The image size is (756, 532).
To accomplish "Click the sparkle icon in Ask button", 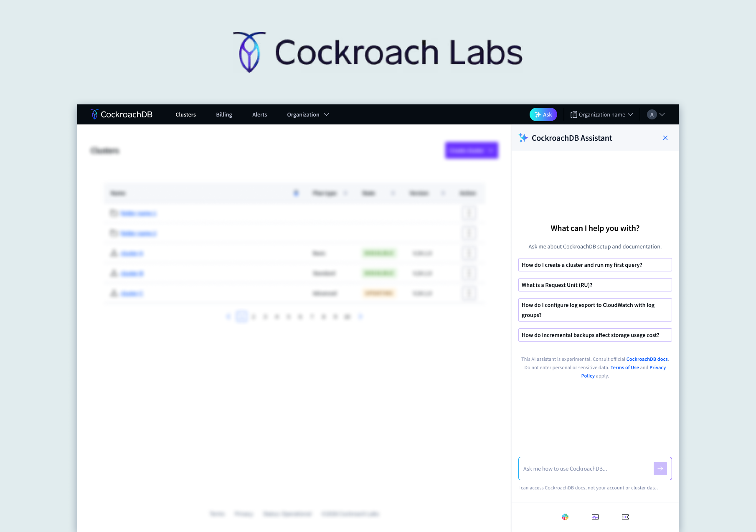I will (538, 114).
